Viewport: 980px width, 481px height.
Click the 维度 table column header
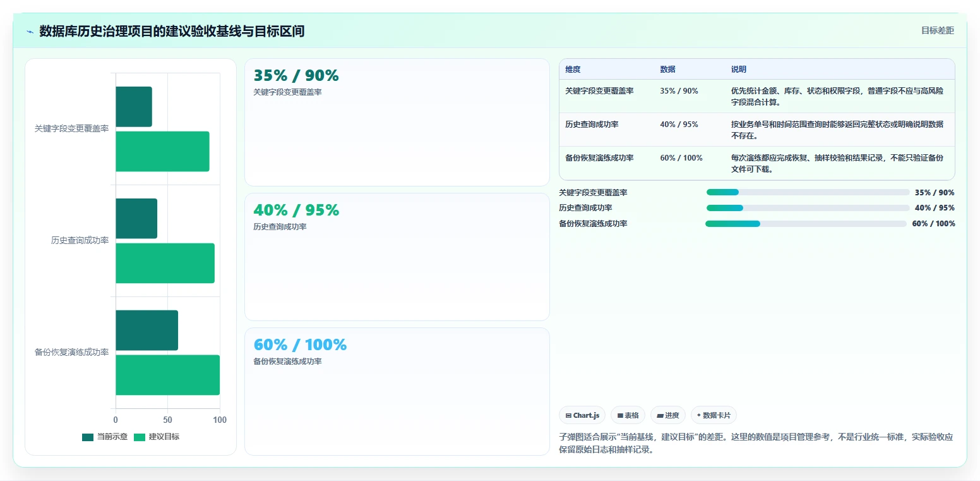(573, 70)
